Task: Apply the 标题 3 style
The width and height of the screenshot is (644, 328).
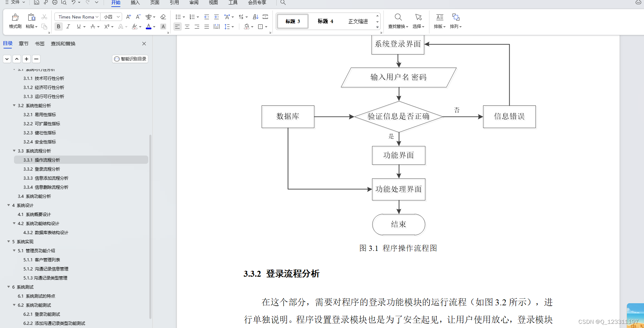Action: pos(293,21)
